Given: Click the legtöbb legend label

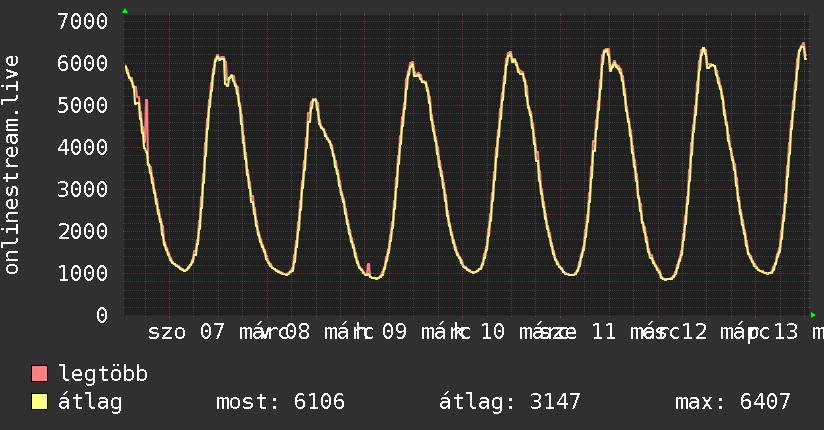Looking at the screenshot, I should (x=103, y=374).
